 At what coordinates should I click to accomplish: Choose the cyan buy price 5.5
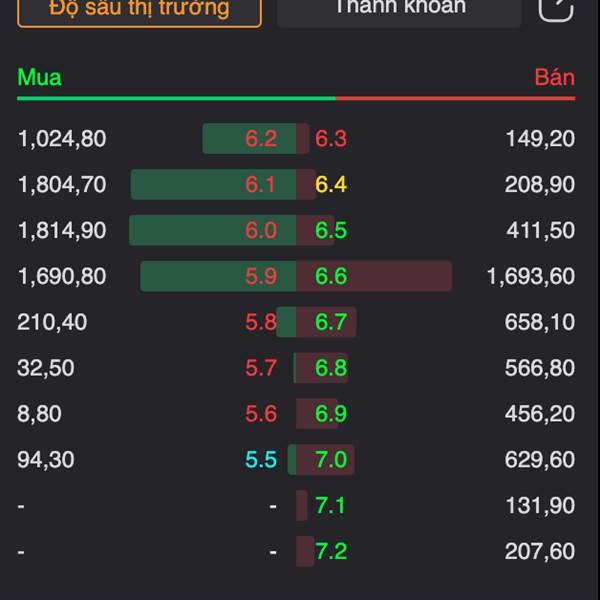coord(261,460)
